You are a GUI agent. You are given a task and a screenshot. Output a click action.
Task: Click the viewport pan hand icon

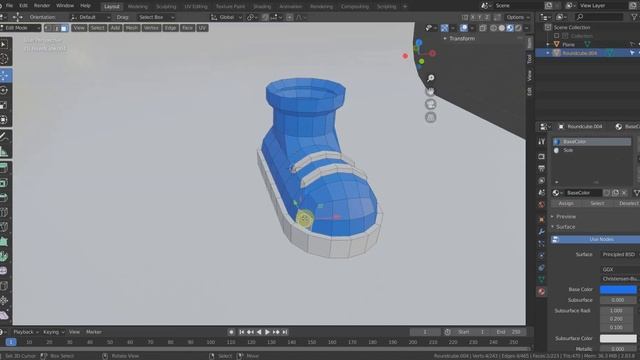pos(431,91)
